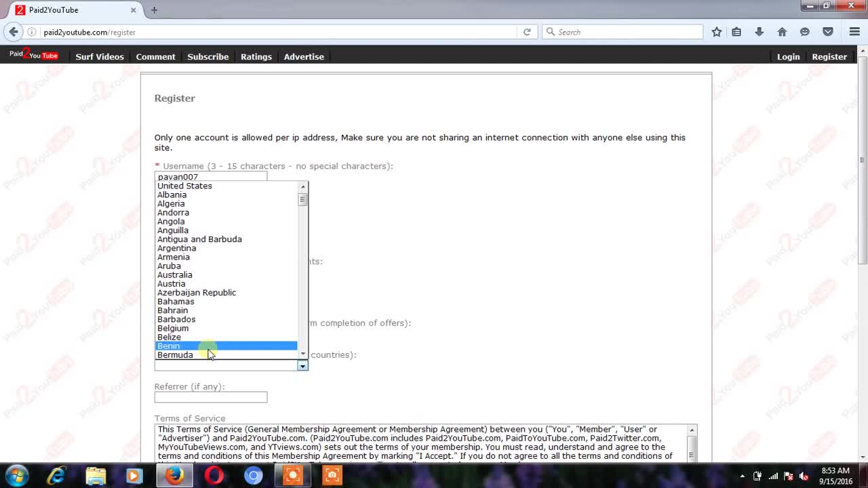Open File Explorer from the taskbar
The height and width of the screenshot is (488, 868).
pyautogui.click(x=96, y=476)
